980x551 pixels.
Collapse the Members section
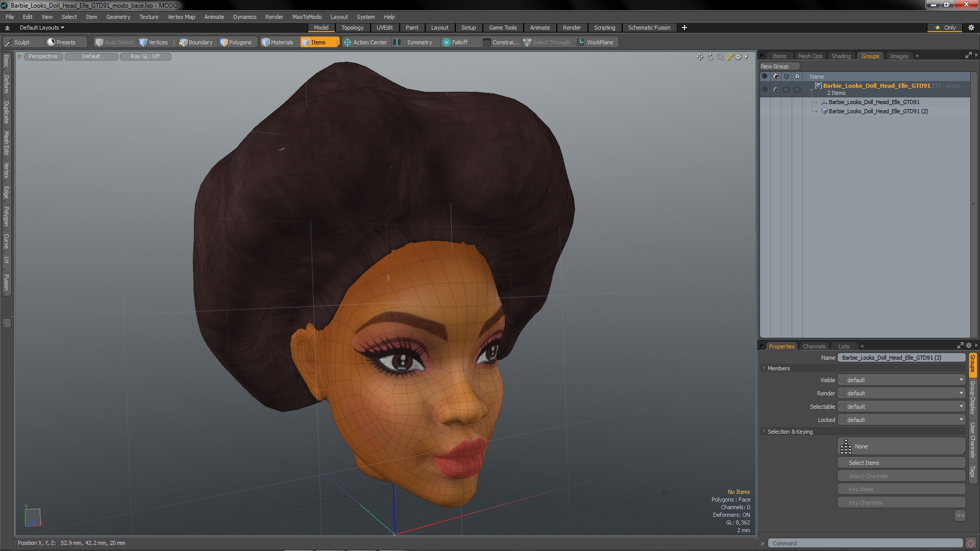(764, 368)
